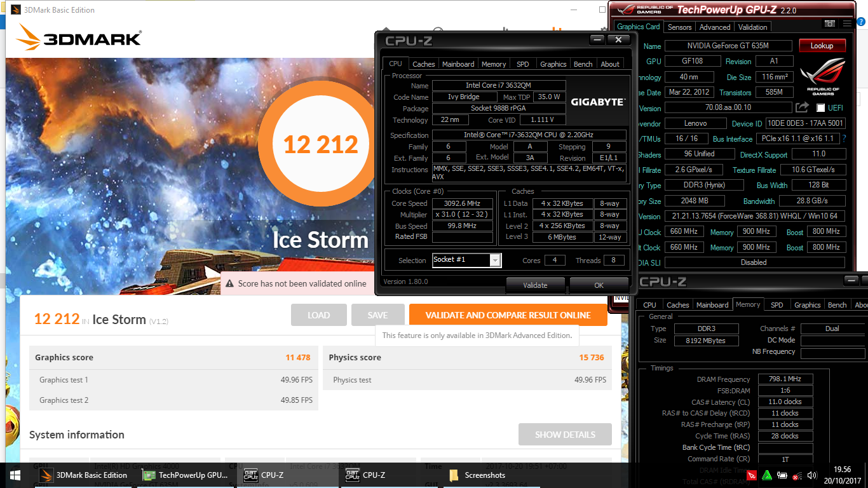Image resolution: width=868 pixels, height=488 pixels.
Task: Click the red tray icon with white cursor
Action: click(x=752, y=475)
